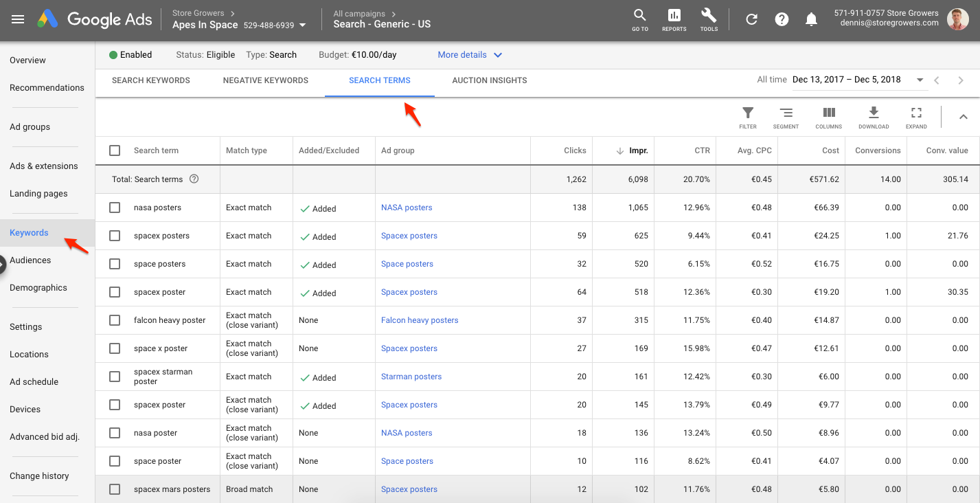Click the Expand table icon
The height and width of the screenshot is (503, 980).
pyautogui.click(x=916, y=115)
